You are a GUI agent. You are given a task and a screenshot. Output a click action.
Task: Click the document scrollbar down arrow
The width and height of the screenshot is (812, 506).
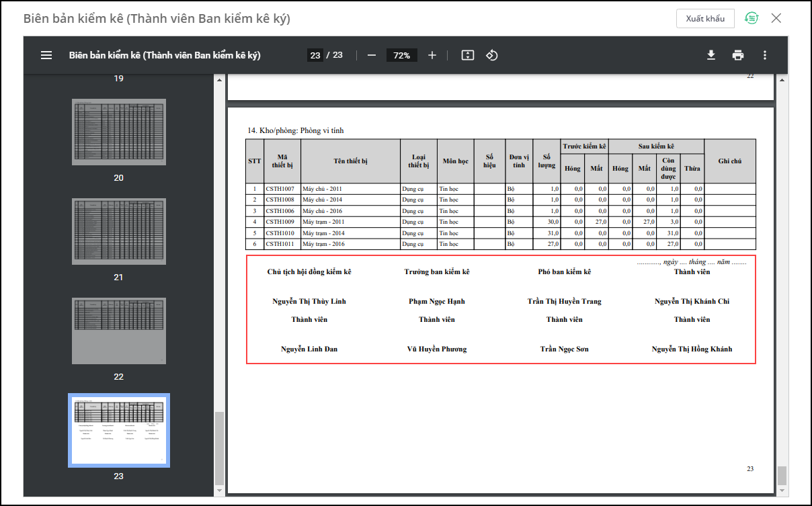click(781, 491)
